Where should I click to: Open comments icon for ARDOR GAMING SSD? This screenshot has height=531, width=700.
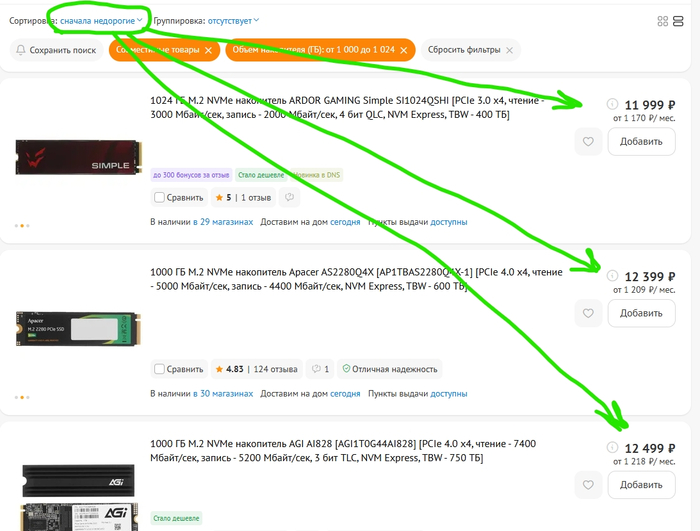[289, 197]
